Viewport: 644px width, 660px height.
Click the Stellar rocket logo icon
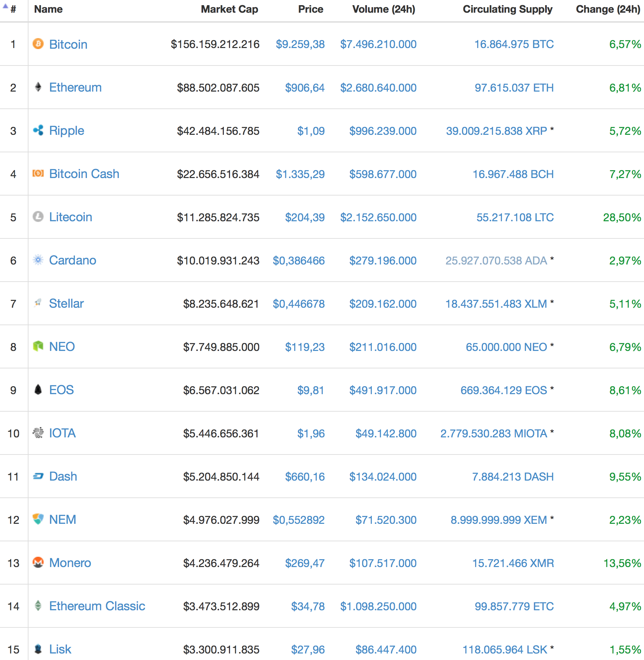tap(38, 303)
